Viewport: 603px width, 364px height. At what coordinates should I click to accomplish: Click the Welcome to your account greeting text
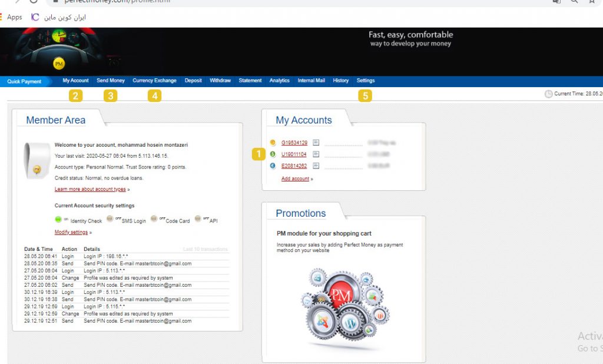[121, 145]
